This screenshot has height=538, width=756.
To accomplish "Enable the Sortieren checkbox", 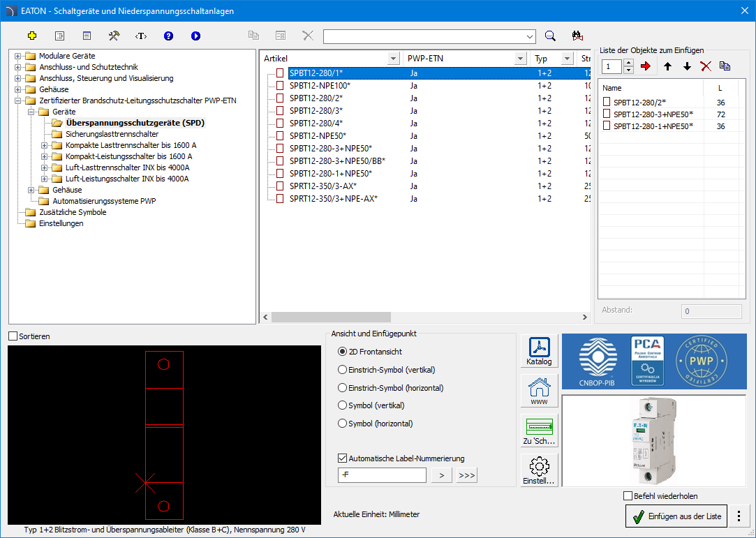I will point(13,336).
